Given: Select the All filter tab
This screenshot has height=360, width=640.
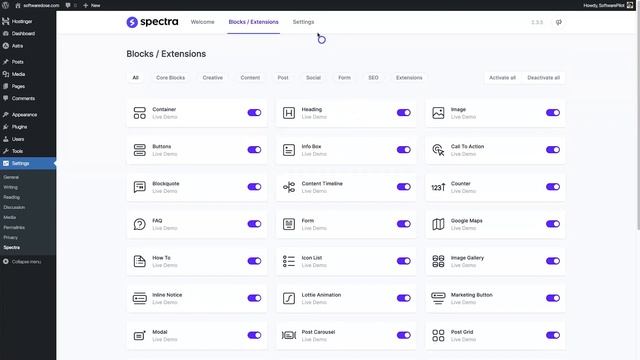Looking at the screenshot, I should tap(136, 78).
